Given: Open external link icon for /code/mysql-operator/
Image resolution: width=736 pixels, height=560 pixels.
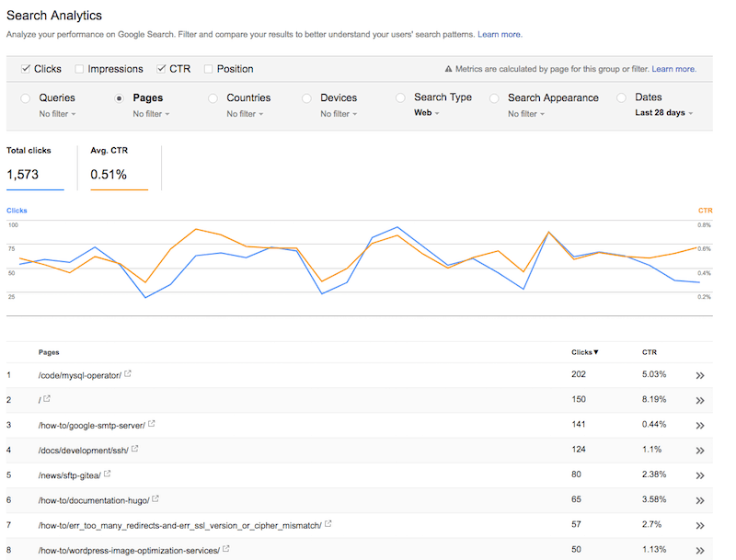Looking at the screenshot, I should tap(128, 374).
